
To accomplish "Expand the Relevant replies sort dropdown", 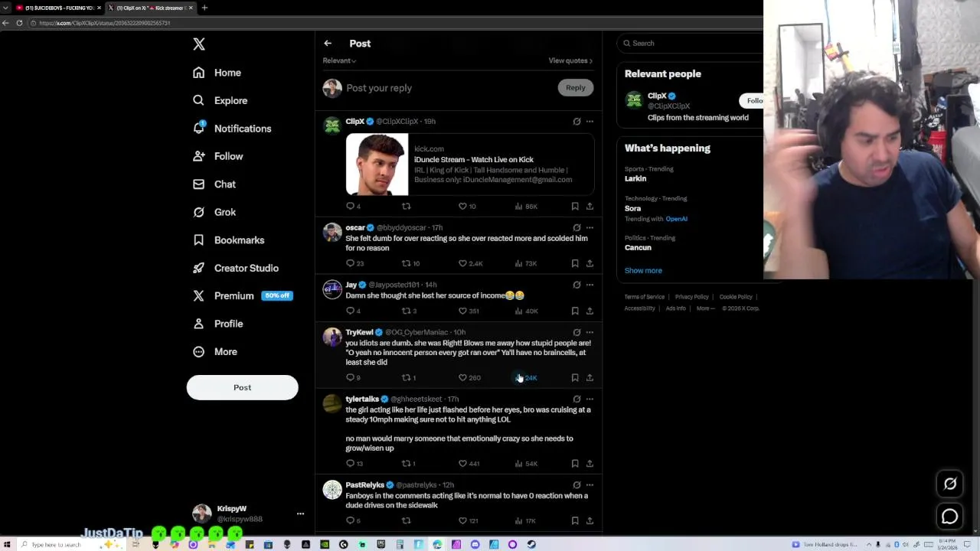I will tap(339, 60).
